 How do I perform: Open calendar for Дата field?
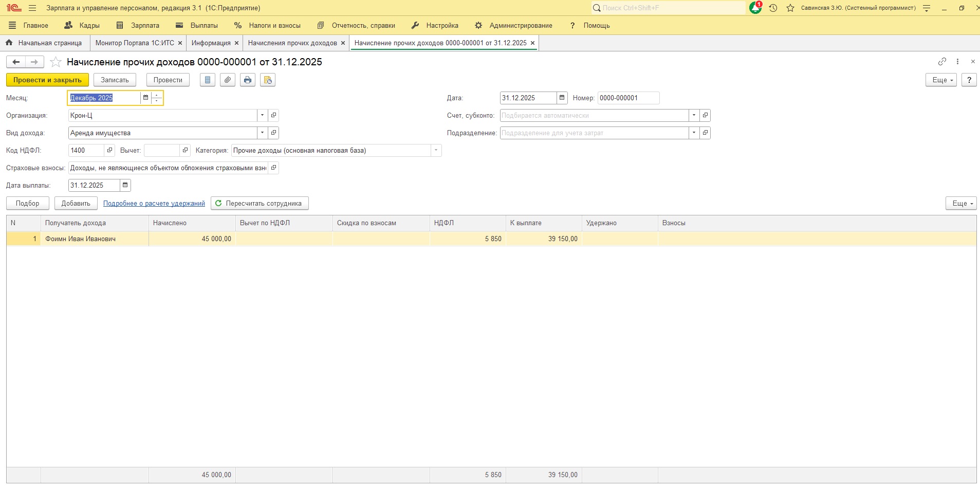click(x=562, y=98)
